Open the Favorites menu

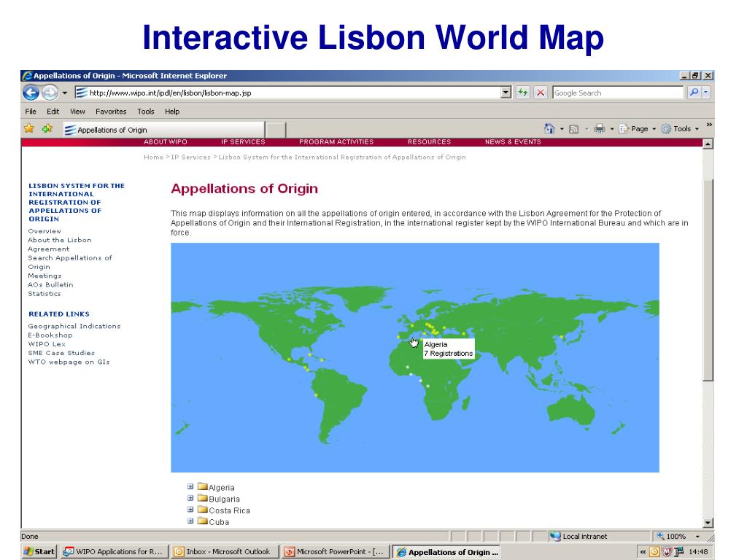click(111, 112)
